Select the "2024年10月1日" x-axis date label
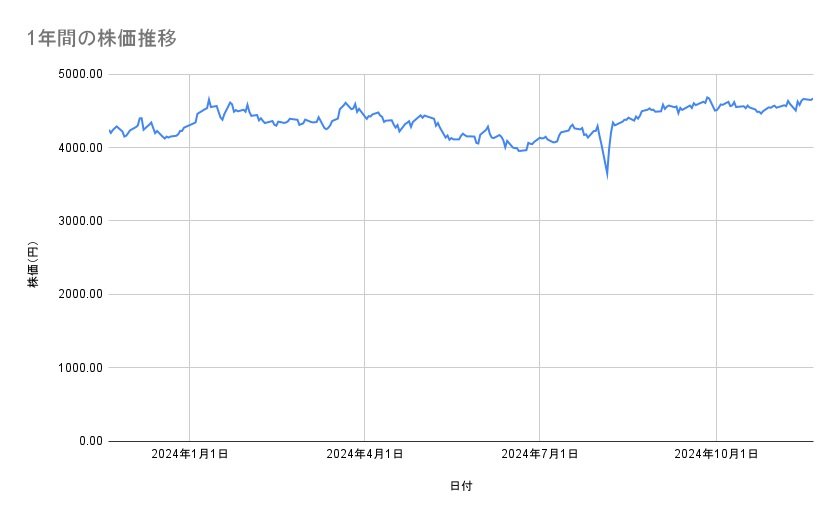839x519 pixels. pyautogui.click(x=716, y=455)
